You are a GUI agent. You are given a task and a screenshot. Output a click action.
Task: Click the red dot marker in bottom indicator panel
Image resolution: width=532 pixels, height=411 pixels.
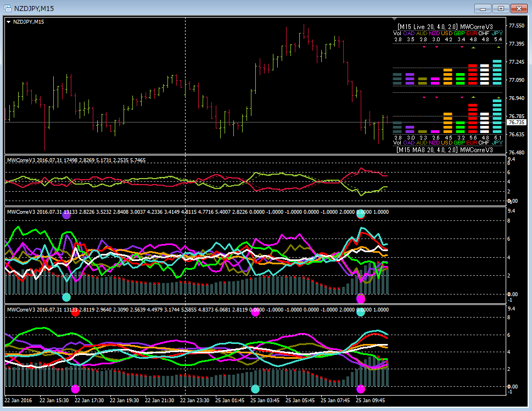[75, 312]
